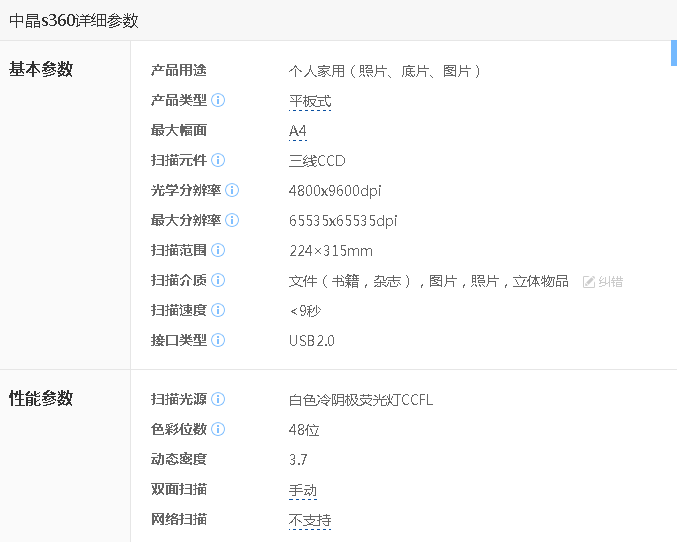The image size is (677, 542).
Task: Click info icon next to 产品类型
Action: click(218, 100)
